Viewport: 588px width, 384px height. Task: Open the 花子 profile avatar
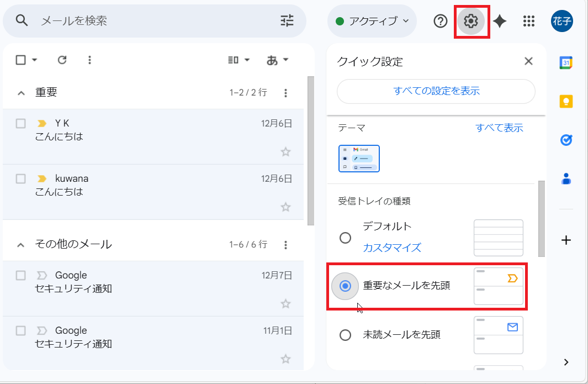pos(561,21)
